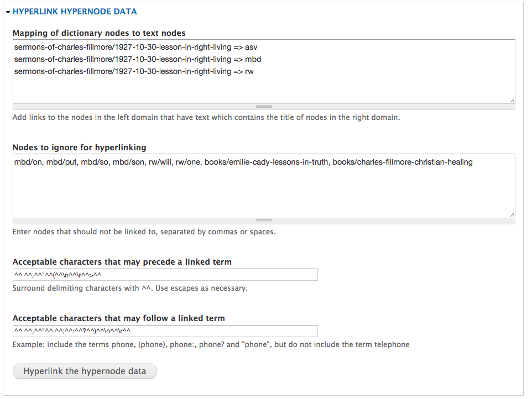Click the Mapping of dictionary nodes label
This screenshot has width=532, height=399.
point(99,33)
